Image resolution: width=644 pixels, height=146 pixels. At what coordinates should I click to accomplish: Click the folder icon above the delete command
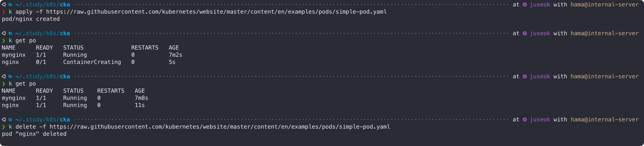11,120
